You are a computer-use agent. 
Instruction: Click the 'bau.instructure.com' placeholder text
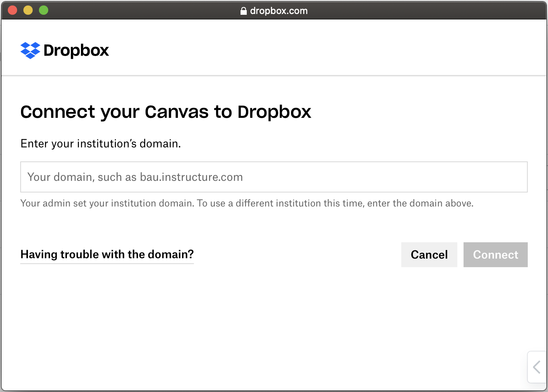click(x=191, y=177)
